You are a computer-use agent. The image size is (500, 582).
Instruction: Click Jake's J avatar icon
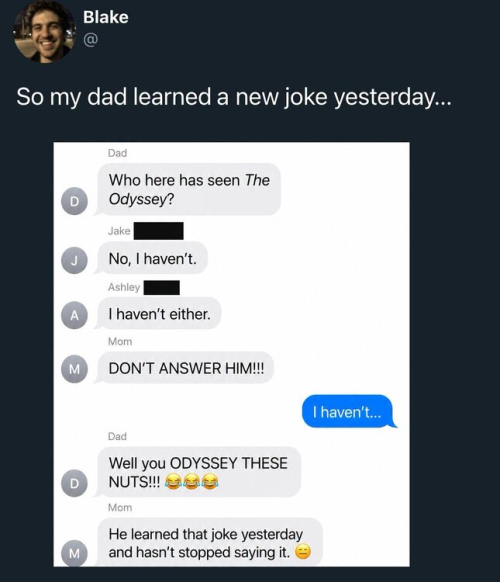(75, 261)
